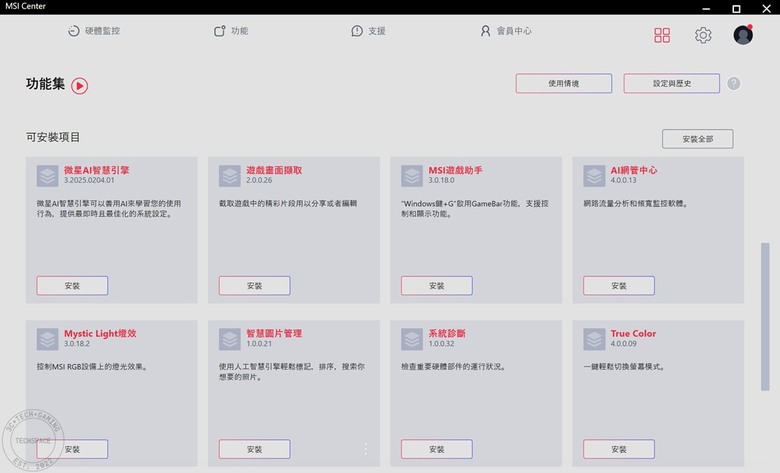Click the 微星AI智慧引擎 layers icon
The height and width of the screenshot is (473, 780).
(x=47, y=176)
